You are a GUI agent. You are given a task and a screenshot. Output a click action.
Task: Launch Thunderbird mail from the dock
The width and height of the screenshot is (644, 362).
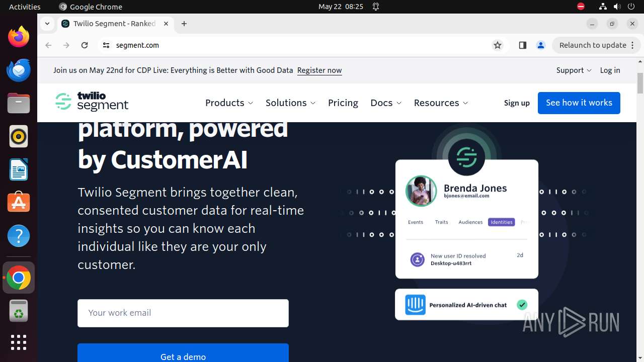(x=19, y=70)
